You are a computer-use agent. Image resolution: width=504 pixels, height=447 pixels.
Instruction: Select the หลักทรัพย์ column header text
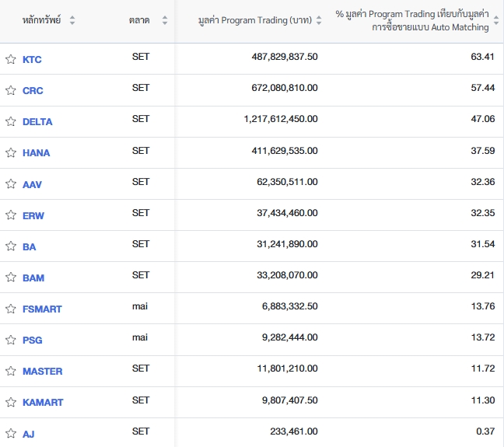coord(41,20)
